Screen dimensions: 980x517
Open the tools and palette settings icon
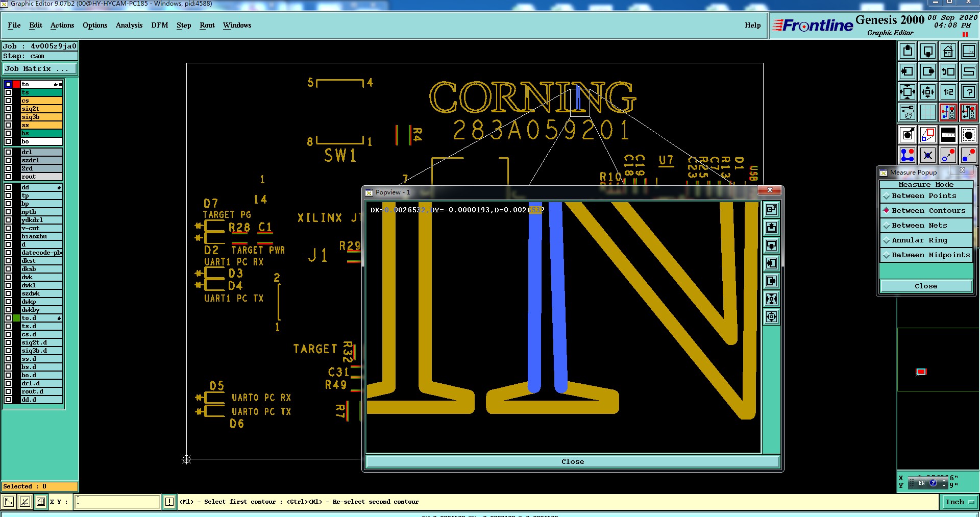coord(908,112)
